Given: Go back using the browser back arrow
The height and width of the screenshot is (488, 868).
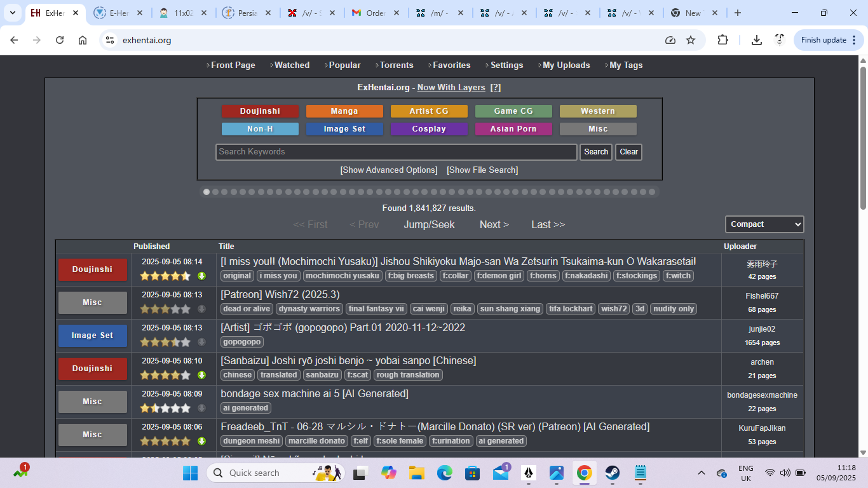Looking at the screenshot, I should click(x=14, y=40).
